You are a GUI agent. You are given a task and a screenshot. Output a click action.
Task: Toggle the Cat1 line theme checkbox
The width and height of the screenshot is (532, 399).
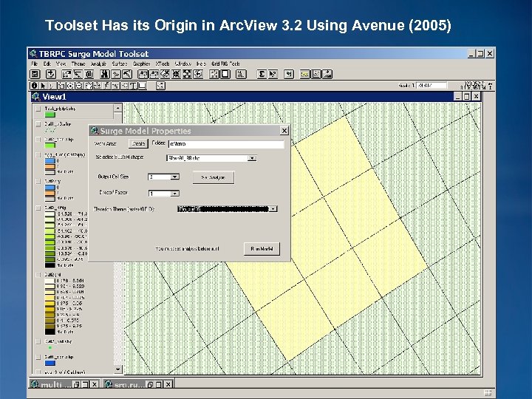coord(38,124)
